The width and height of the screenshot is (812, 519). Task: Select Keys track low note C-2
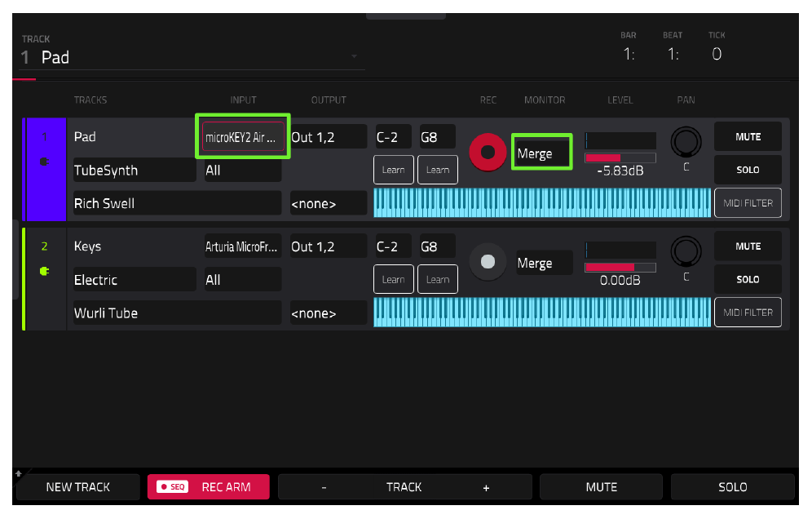(394, 246)
